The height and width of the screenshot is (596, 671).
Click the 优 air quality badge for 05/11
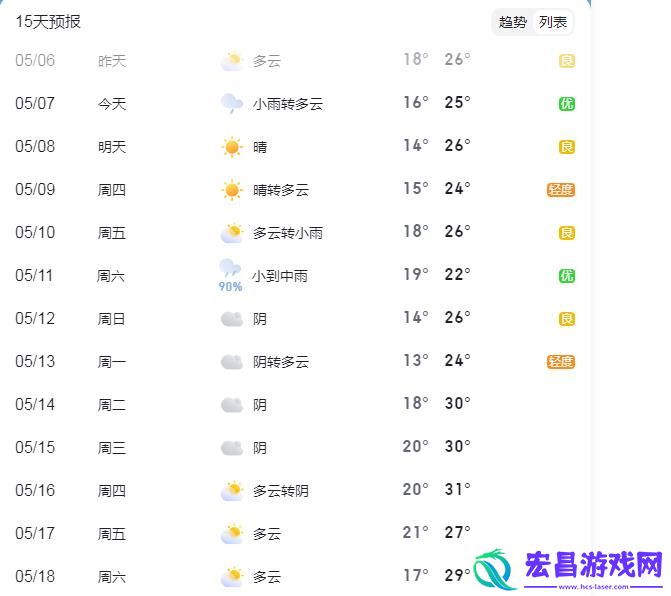[x=567, y=276]
